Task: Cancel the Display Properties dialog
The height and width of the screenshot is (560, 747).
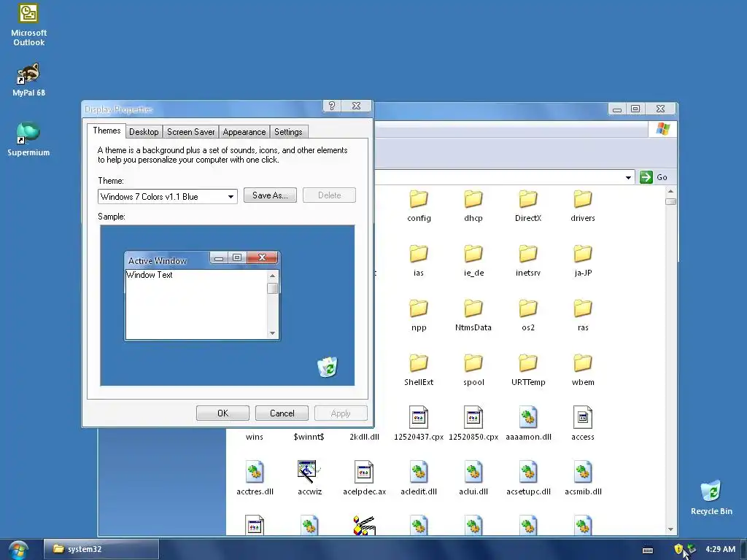Action: click(x=282, y=413)
